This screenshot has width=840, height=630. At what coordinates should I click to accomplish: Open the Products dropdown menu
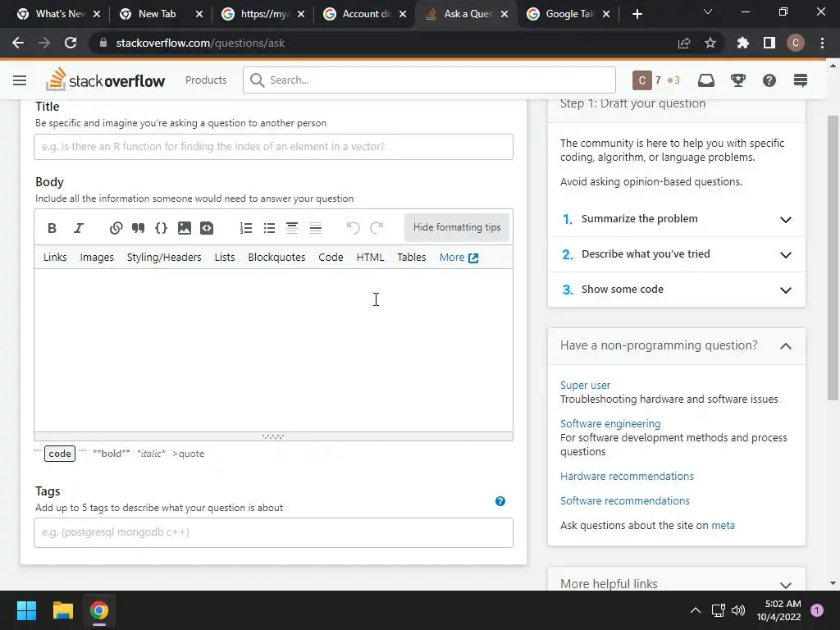point(206,80)
